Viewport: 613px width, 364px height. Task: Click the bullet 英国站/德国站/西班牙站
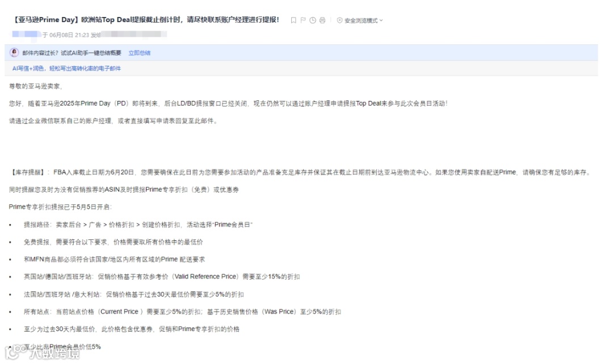tap(162, 277)
